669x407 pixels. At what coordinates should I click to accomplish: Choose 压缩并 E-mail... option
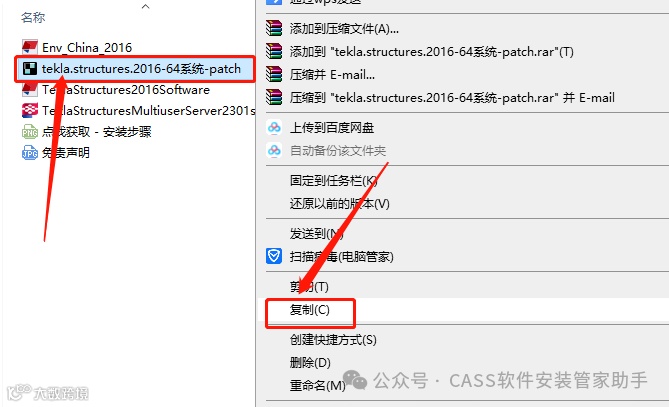(332, 75)
